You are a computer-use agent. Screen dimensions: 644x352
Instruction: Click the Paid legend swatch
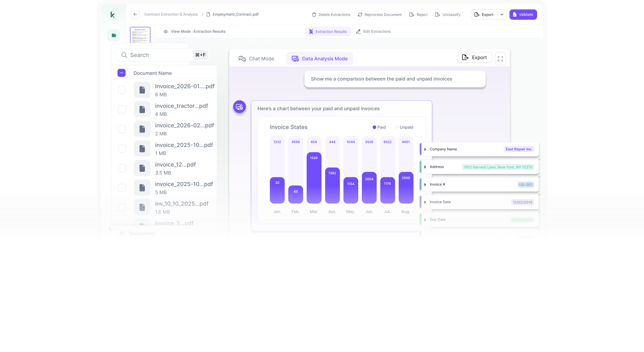point(374,127)
